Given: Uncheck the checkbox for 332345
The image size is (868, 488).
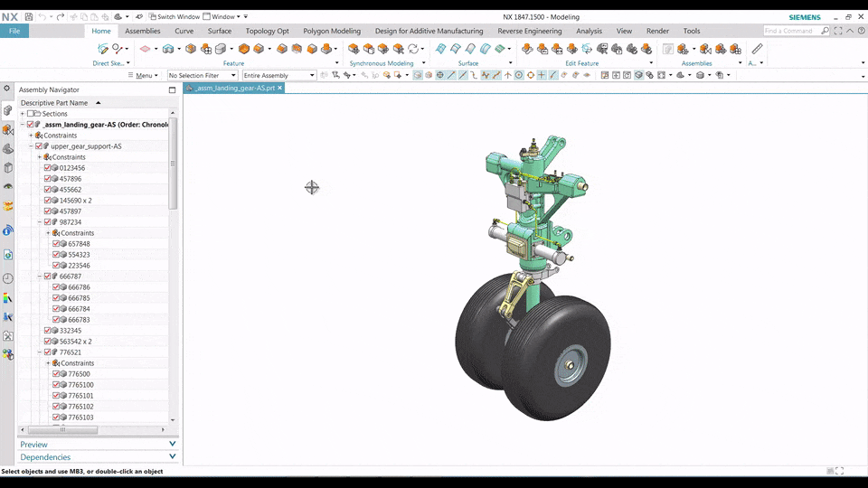Looking at the screenshot, I should pos(47,331).
